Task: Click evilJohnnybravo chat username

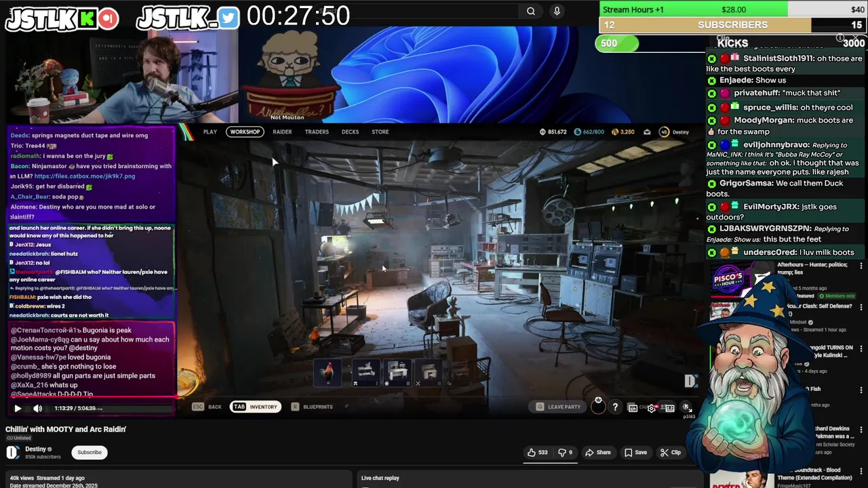Action: tap(775, 145)
